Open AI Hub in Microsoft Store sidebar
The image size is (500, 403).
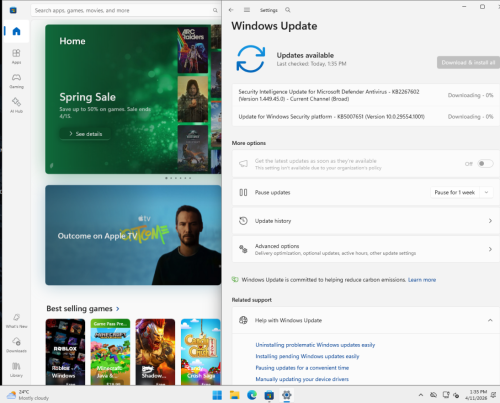[16, 105]
